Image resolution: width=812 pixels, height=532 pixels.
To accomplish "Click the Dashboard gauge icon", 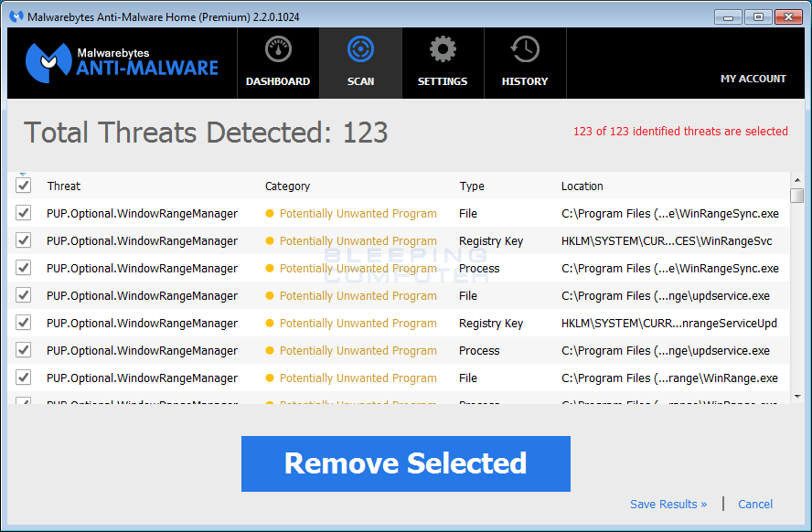I will coord(278,48).
